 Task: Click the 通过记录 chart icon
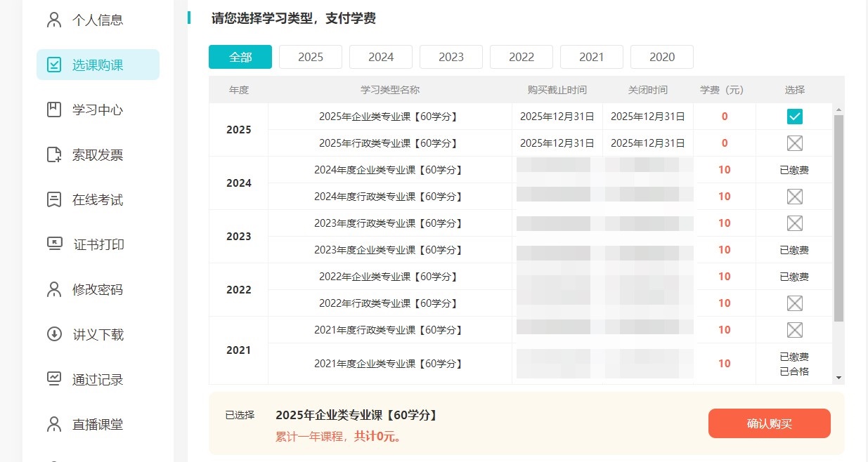(x=54, y=379)
